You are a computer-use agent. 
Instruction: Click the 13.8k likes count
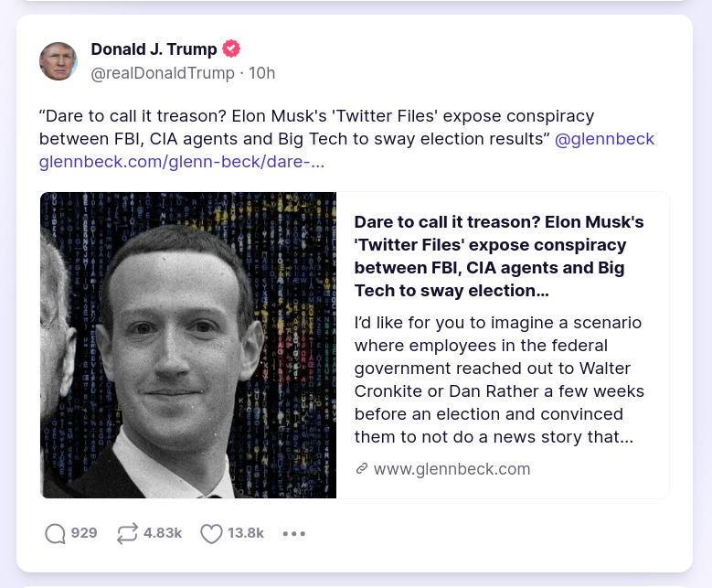(246, 533)
